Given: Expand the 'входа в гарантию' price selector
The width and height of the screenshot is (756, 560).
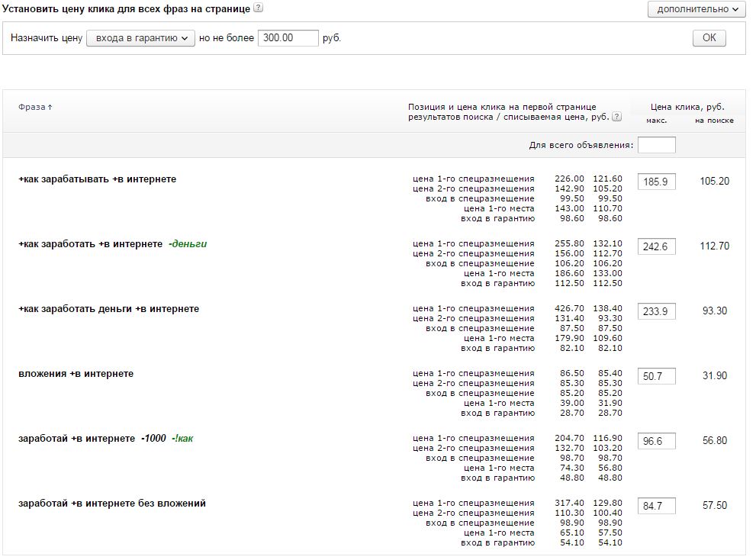Looking at the screenshot, I should pyautogui.click(x=141, y=38).
